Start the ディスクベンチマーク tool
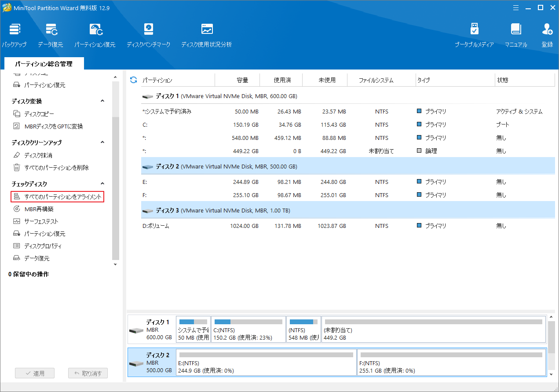 [x=149, y=35]
